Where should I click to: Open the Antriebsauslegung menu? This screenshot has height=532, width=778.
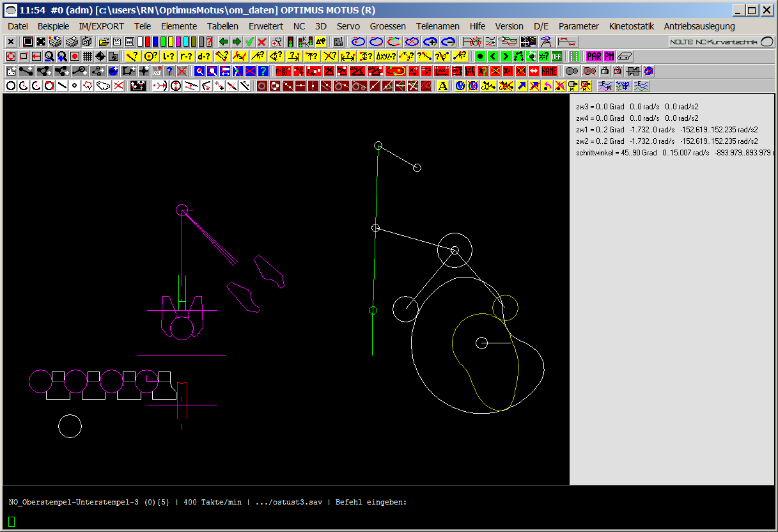[699, 26]
